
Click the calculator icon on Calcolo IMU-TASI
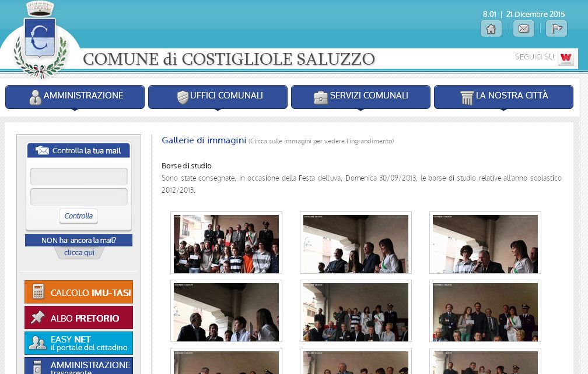pyautogui.click(x=38, y=292)
